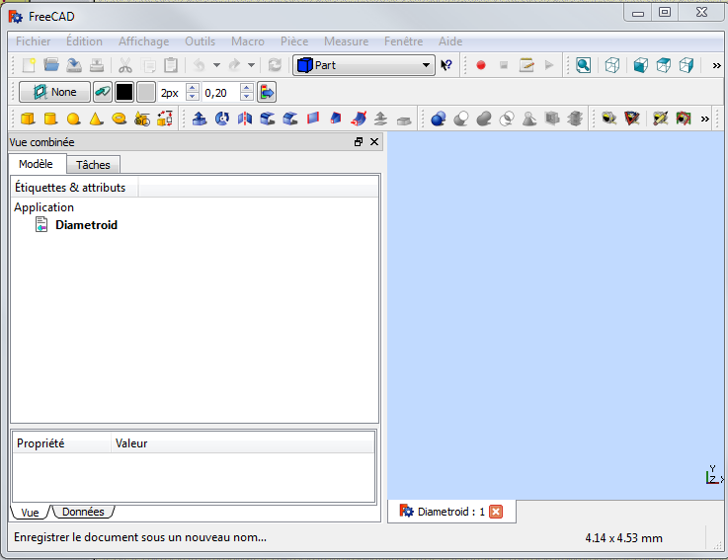Create a Sphere primitive

pyautogui.click(x=73, y=119)
